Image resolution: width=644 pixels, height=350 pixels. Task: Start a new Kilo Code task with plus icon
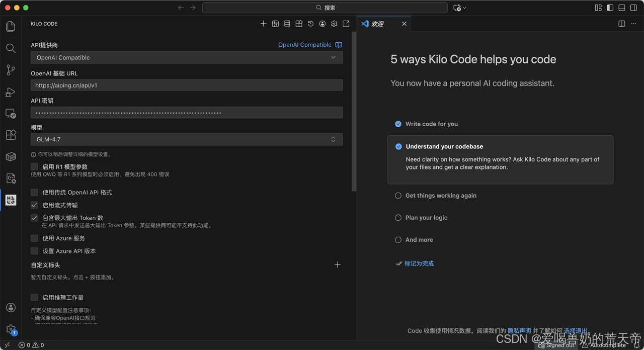click(263, 24)
